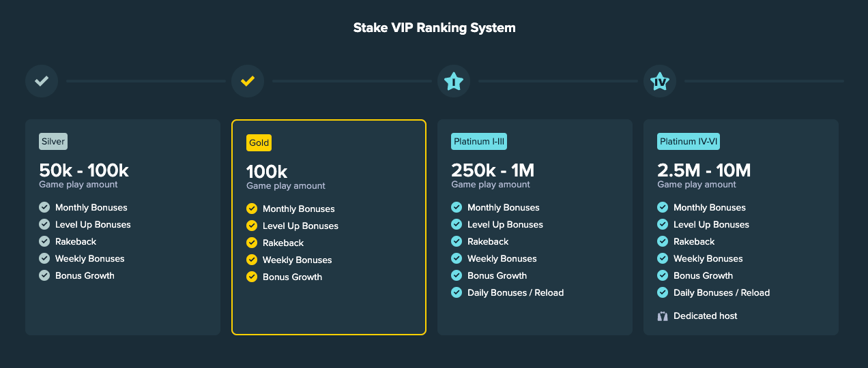Click Gold Rakeback yellow check icon
The height and width of the screenshot is (368, 868).
252,243
